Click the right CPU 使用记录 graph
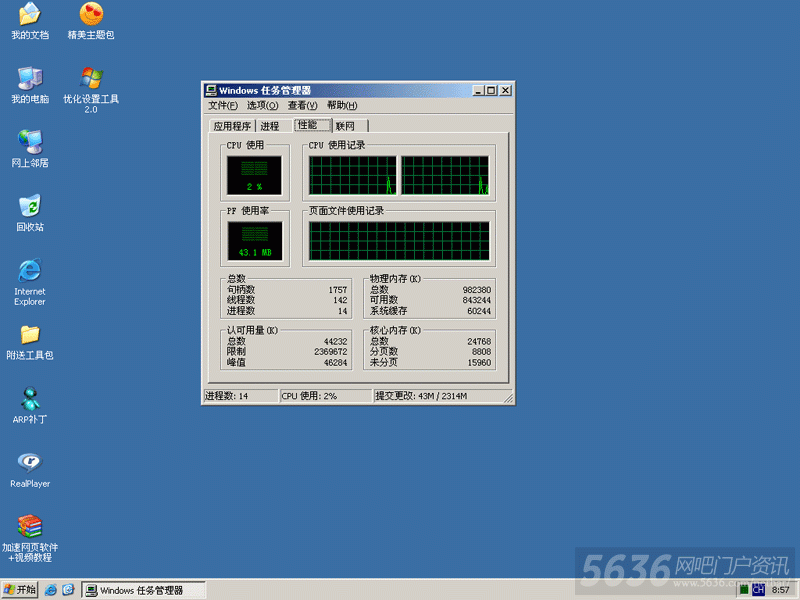 [445, 176]
